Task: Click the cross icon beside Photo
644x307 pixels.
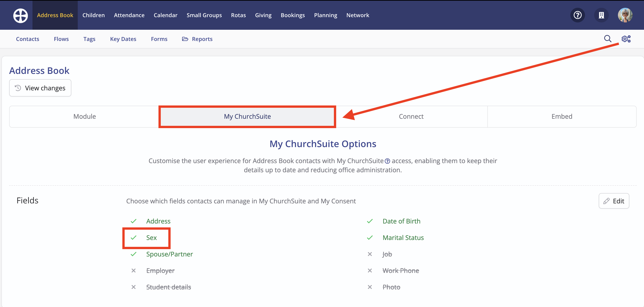Action: [370, 287]
